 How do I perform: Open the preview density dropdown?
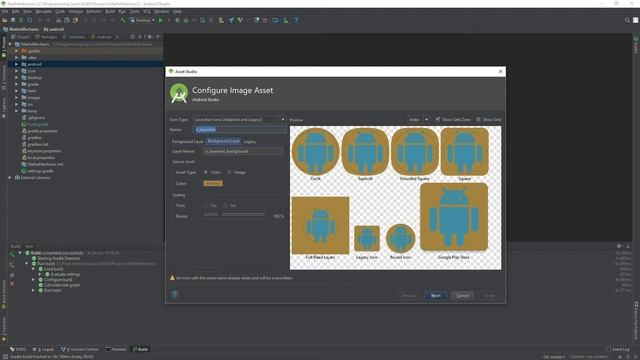tap(418, 120)
